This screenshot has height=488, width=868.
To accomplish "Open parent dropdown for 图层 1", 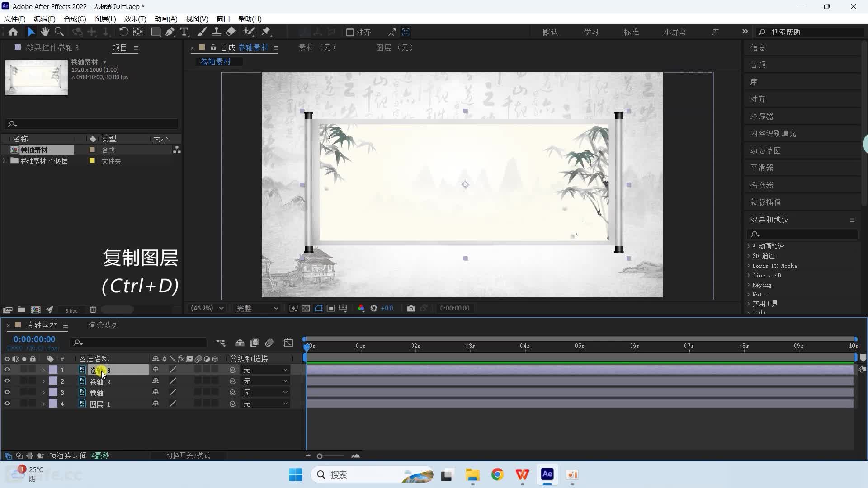I will [265, 404].
